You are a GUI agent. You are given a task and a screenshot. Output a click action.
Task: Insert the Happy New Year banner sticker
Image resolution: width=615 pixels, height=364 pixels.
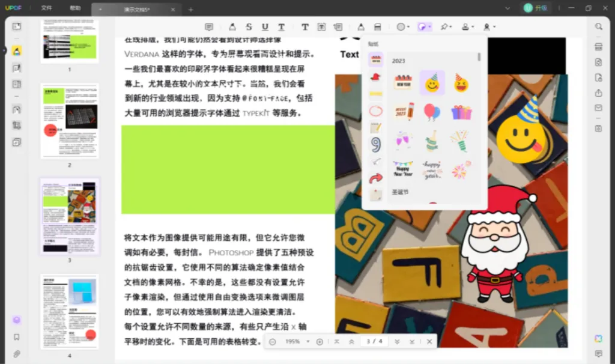click(x=403, y=169)
